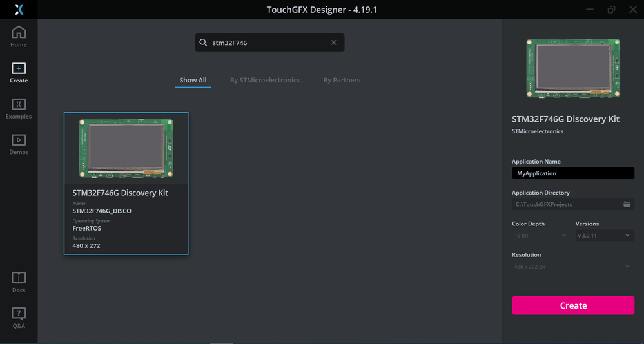
Task: Click the STMicroelectronics vendor label
Action: coord(538,131)
